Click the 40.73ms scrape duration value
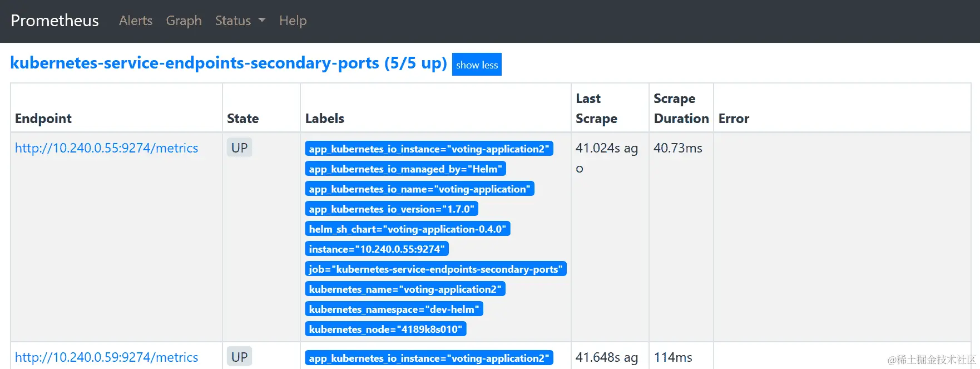 coord(678,148)
